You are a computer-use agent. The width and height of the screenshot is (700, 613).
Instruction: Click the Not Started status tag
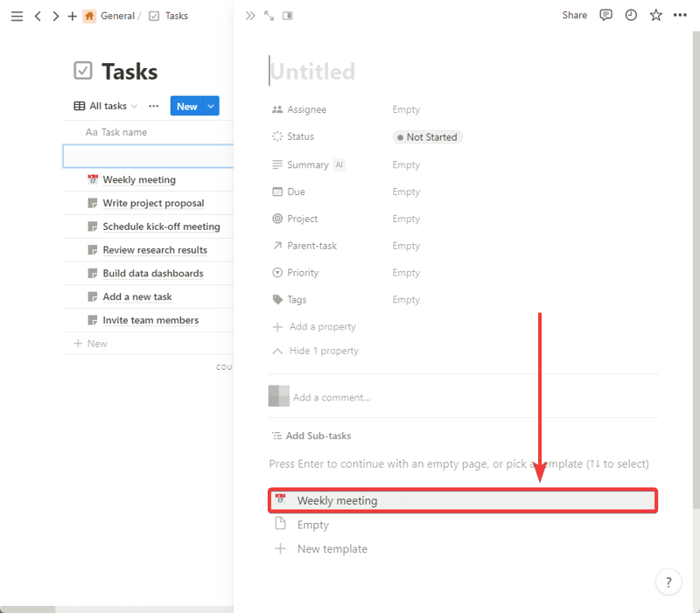(x=427, y=136)
